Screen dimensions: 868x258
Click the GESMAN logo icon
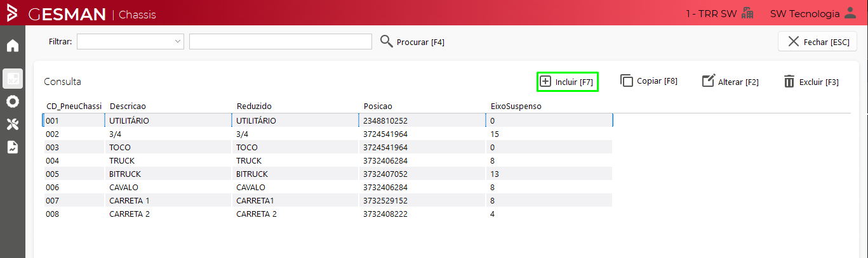12,13
